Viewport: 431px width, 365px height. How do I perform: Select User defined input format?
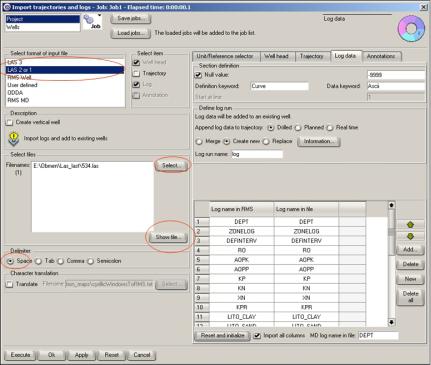(x=65, y=85)
